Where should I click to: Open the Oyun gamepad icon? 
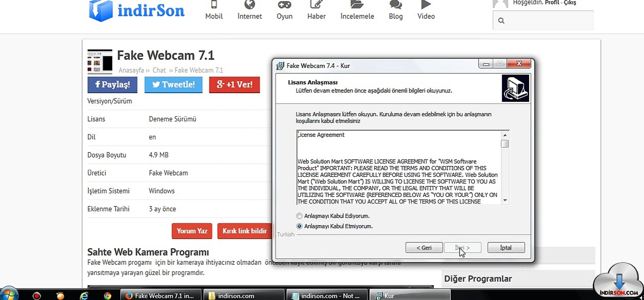point(285,4)
